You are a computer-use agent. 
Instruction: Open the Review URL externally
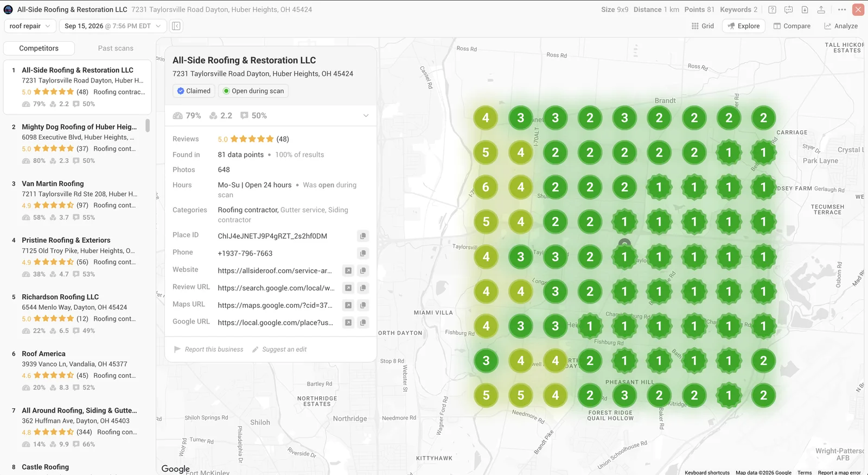[348, 288]
